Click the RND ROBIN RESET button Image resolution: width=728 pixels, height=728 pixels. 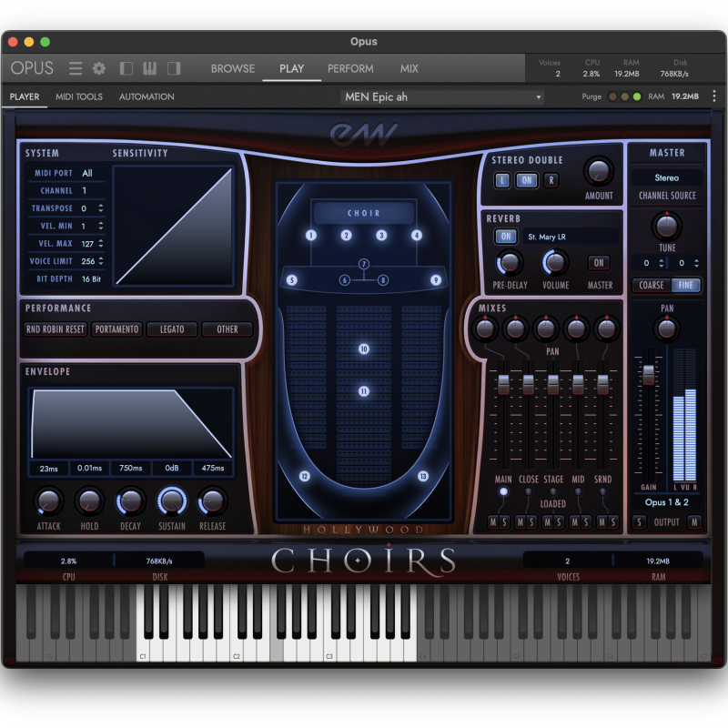pos(56,329)
